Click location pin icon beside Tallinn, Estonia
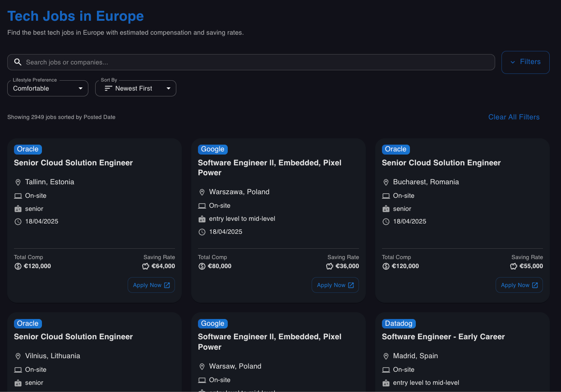561x392 pixels. [x=18, y=182]
